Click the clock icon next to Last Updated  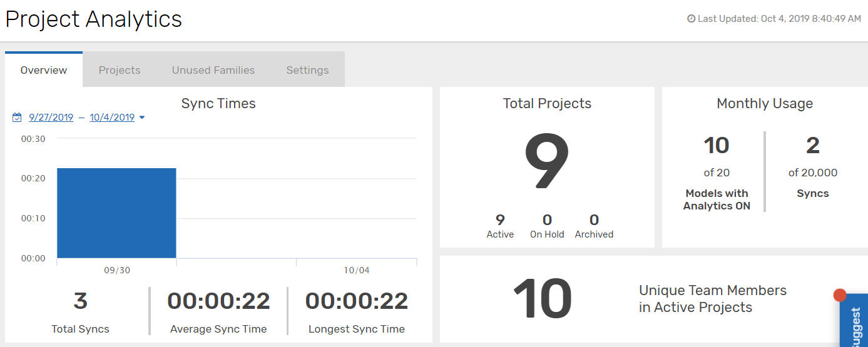[691, 19]
